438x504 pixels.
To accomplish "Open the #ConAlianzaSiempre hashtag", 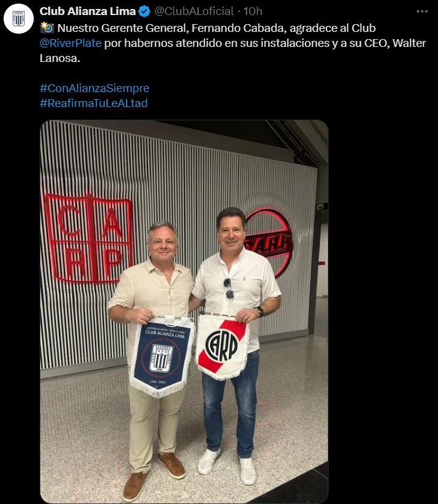I will (x=94, y=88).
